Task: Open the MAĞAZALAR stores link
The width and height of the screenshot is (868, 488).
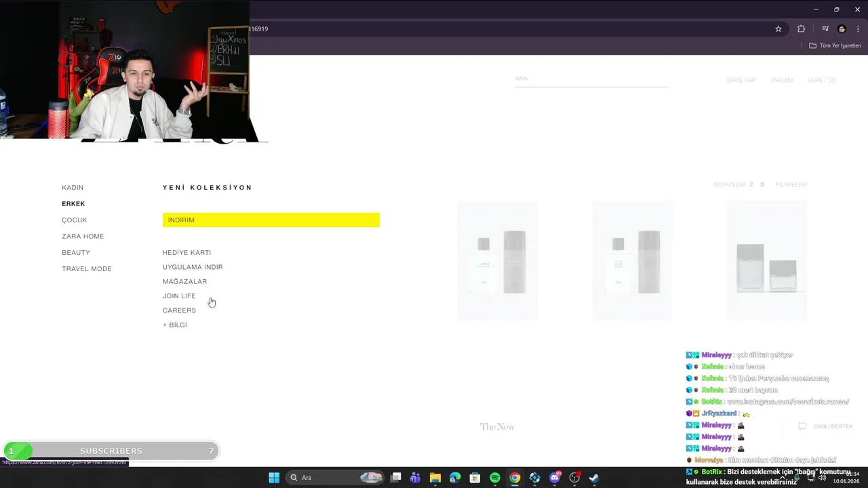Action: pos(184,281)
